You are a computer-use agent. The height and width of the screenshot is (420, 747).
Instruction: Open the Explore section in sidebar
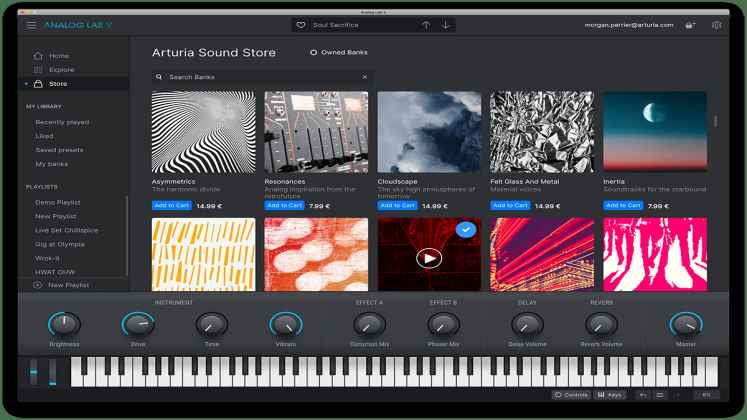click(x=61, y=70)
